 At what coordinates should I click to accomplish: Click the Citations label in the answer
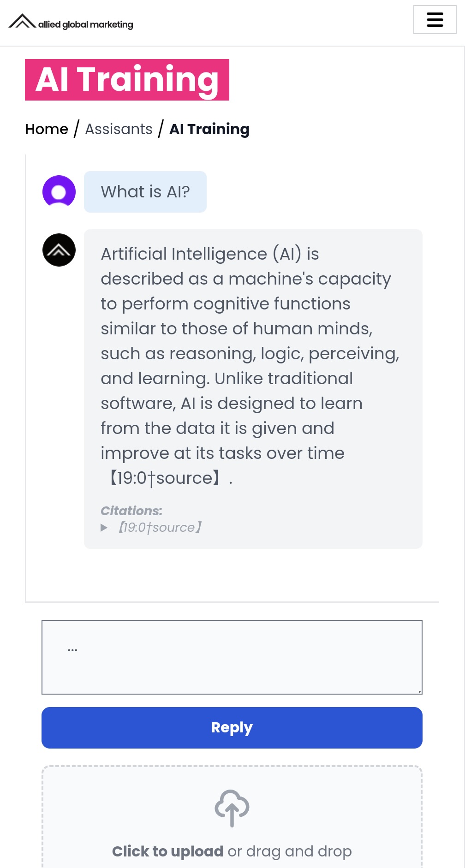click(x=131, y=511)
